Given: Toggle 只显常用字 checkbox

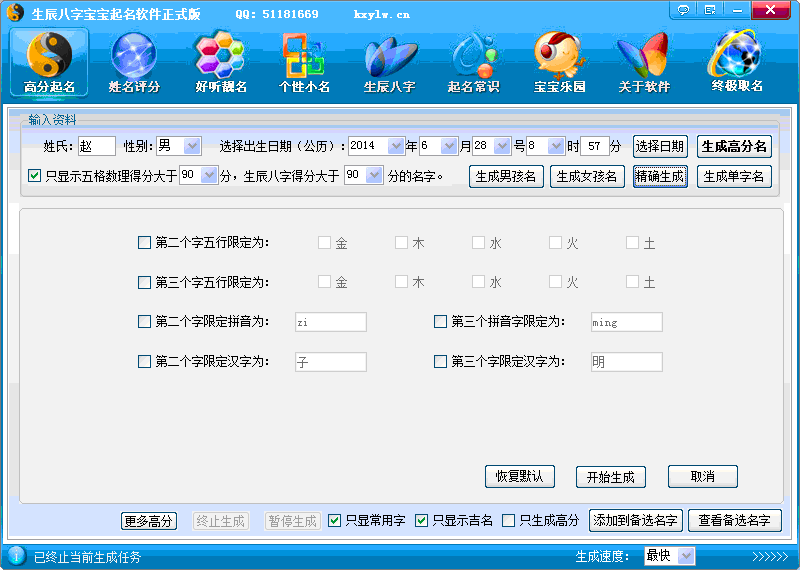Looking at the screenshot, I should pos(334,521).
